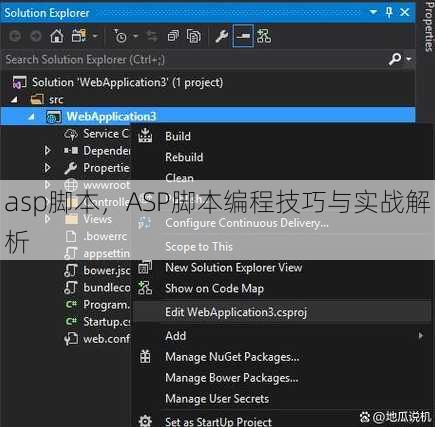Select the appsettings json file

point(106,253)
